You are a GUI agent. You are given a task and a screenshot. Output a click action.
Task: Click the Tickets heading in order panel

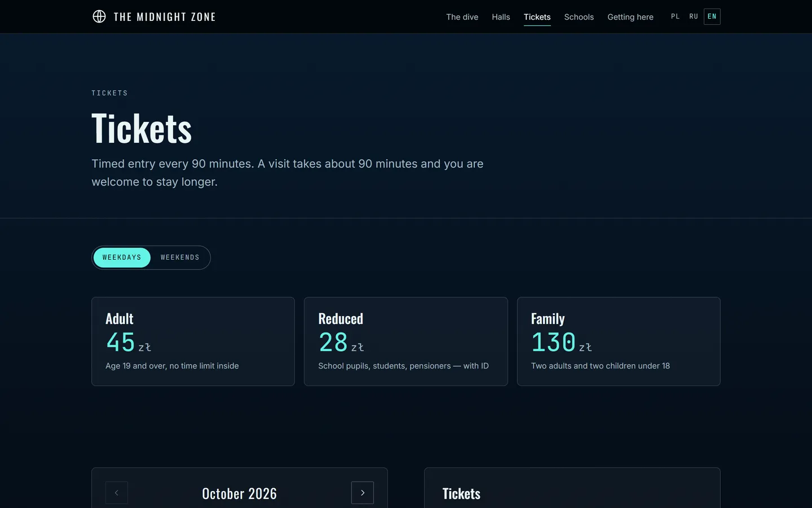click(x=461, y=494)
